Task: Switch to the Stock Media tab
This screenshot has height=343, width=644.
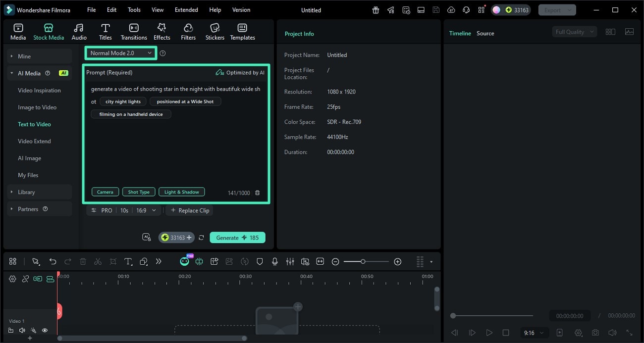Action: click(48, 31)
